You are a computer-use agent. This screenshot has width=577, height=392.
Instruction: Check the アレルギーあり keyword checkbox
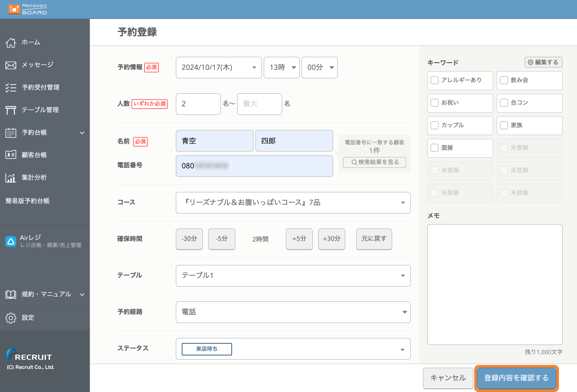coord(435,80)
